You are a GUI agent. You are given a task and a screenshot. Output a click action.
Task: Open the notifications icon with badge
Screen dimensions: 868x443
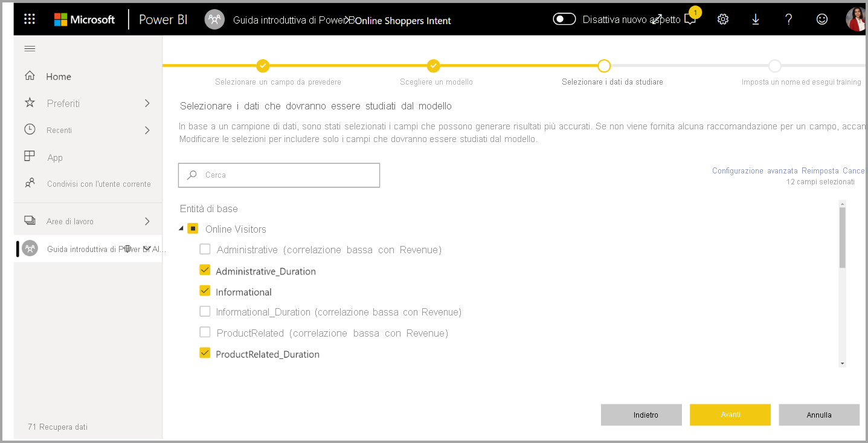tap(690, 19)
